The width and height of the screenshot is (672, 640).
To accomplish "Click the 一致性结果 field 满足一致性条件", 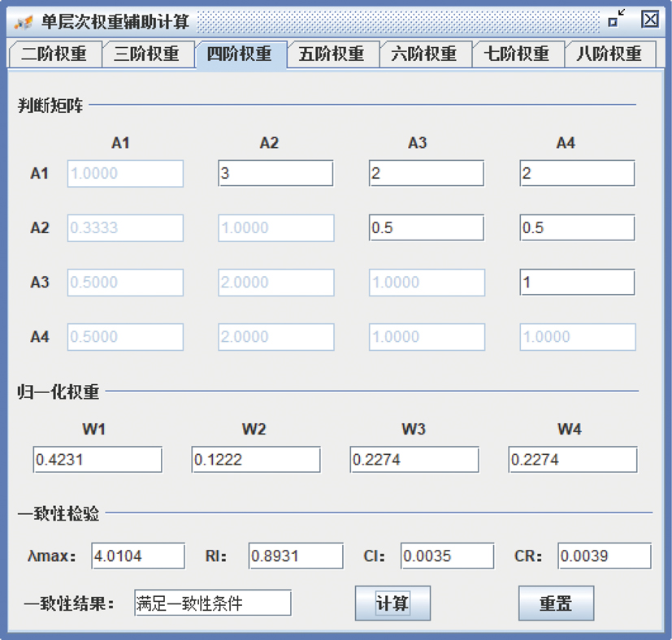I will click(x=213, y=603).
